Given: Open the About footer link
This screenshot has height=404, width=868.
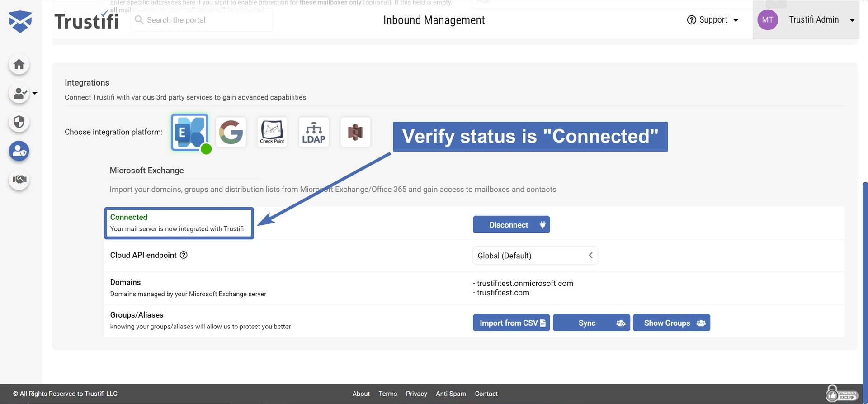Looking at the screenshot, I should (361, 394).
